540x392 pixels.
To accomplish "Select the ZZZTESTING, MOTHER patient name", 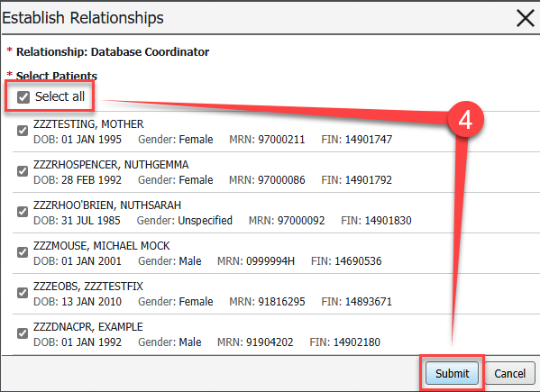I will pyautogui.click(x=88, y=123).
